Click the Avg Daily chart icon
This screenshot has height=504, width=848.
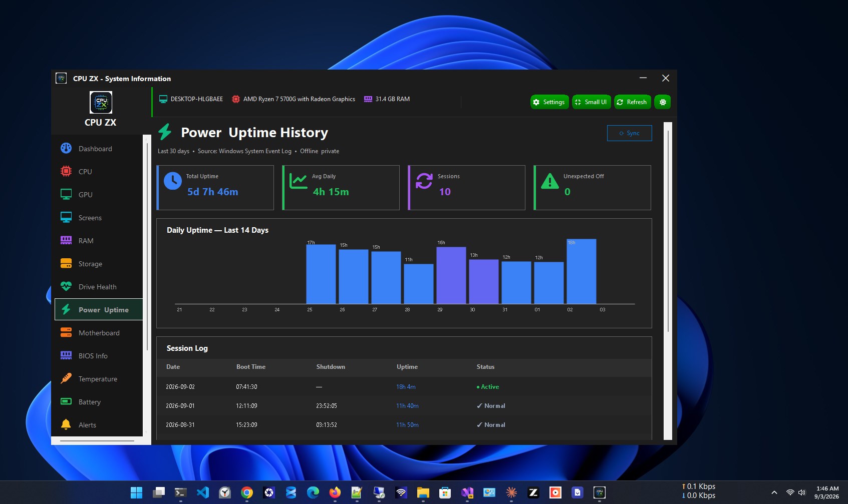[299, 181]
